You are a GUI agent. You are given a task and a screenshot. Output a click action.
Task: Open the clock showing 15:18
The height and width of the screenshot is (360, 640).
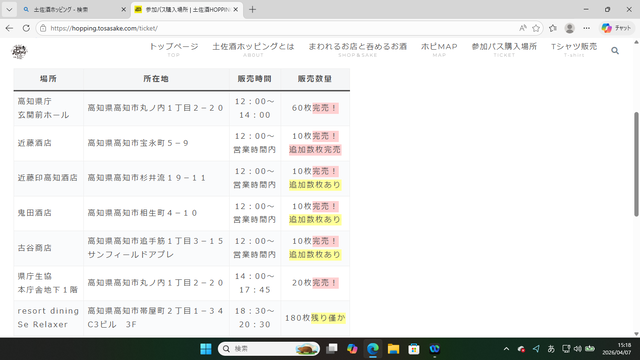coord(616,349)
